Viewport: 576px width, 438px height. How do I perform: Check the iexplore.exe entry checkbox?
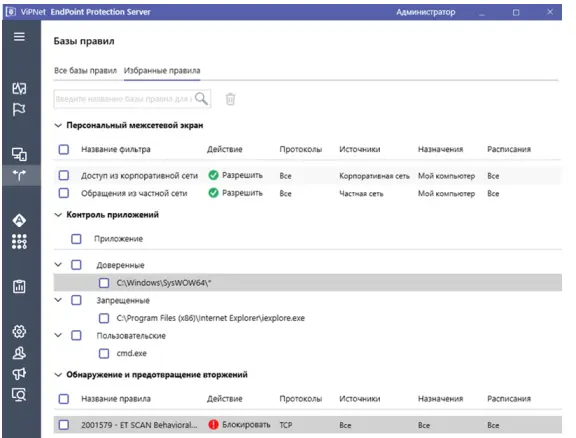(x=104, y=318)
